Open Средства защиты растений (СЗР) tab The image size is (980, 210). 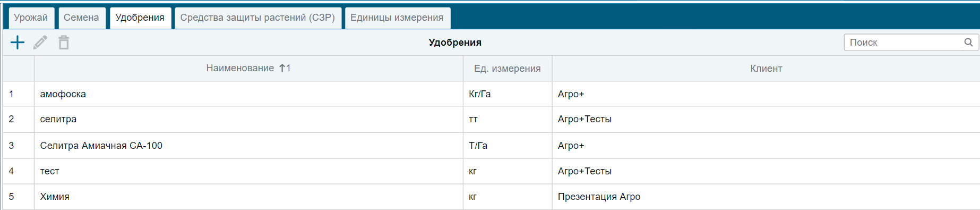[257, 18]
